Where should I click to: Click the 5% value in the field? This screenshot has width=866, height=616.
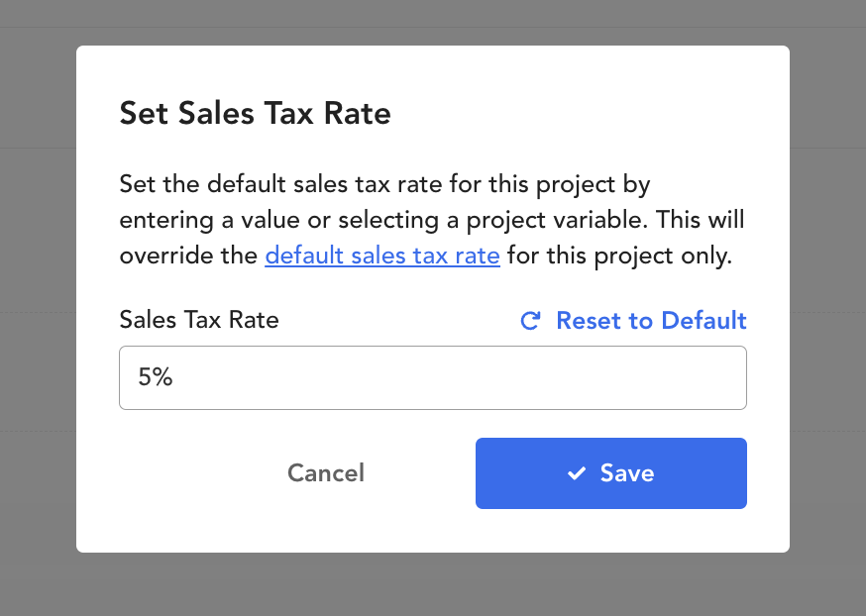click(x=156, y=377)
